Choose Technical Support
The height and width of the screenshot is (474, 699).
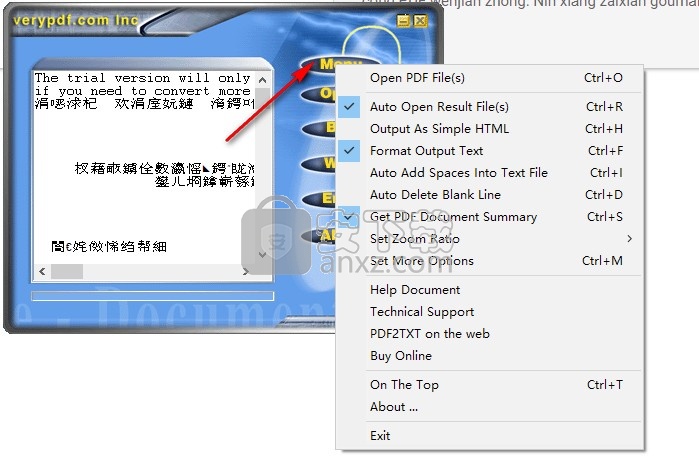pos(489,312)
